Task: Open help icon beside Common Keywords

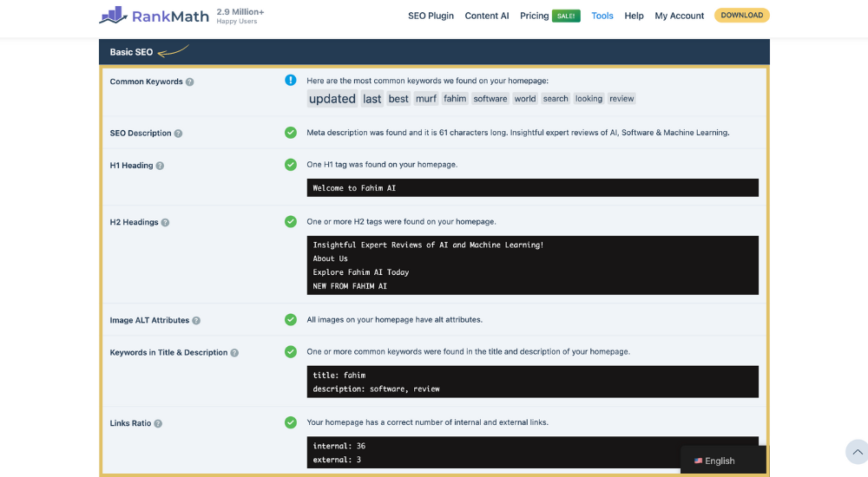Action: [x=190, y=82]
